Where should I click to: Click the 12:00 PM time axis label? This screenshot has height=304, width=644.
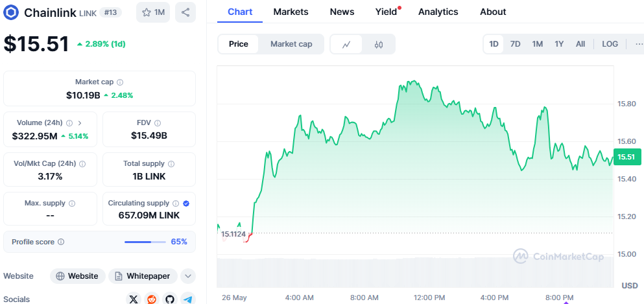click(429, 298)
